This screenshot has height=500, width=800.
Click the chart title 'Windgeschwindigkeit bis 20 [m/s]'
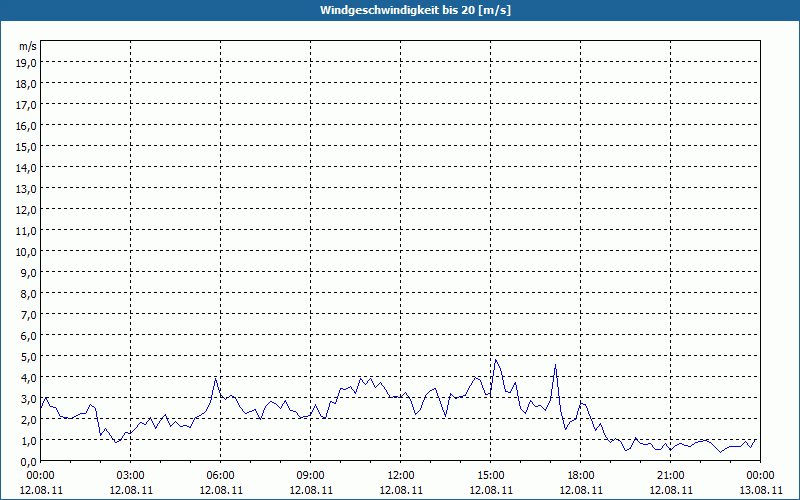coord(415,10)
